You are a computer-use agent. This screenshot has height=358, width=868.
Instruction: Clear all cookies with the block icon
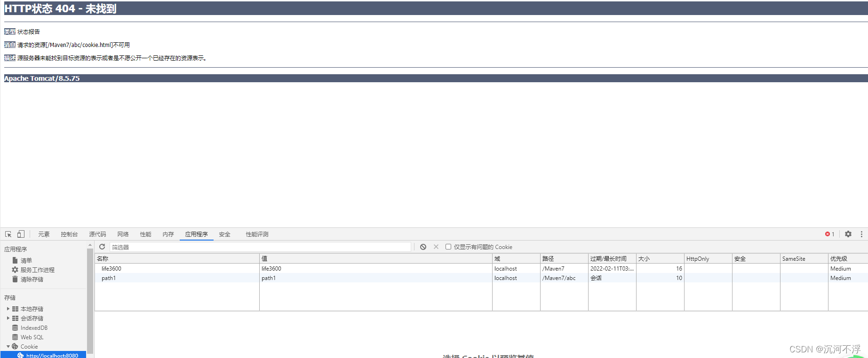(x=423, y=247)
